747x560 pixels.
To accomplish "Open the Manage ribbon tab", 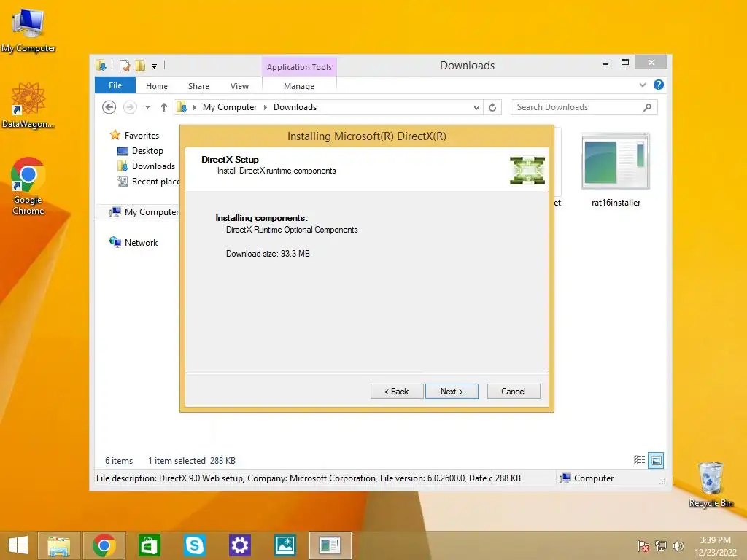I will (299, 86).
